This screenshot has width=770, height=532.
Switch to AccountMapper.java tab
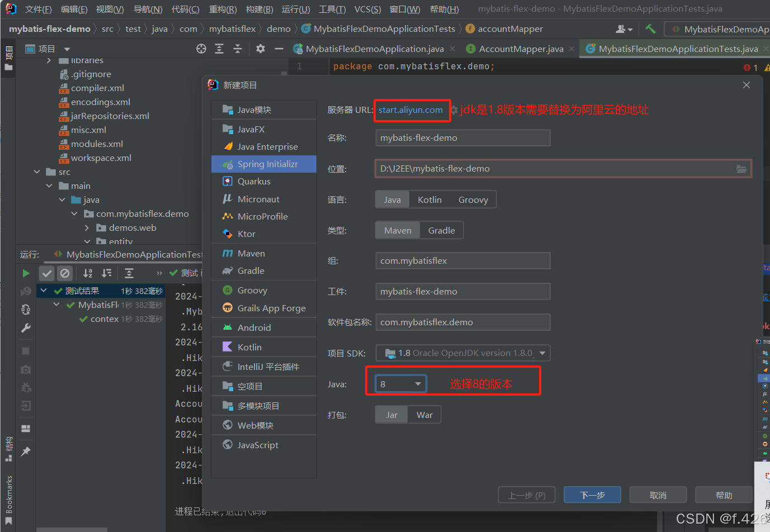(x=521, y=49)
